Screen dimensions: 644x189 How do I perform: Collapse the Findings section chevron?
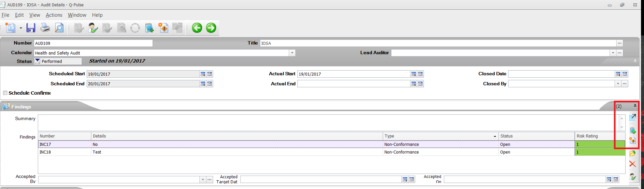tap(635, 106)
